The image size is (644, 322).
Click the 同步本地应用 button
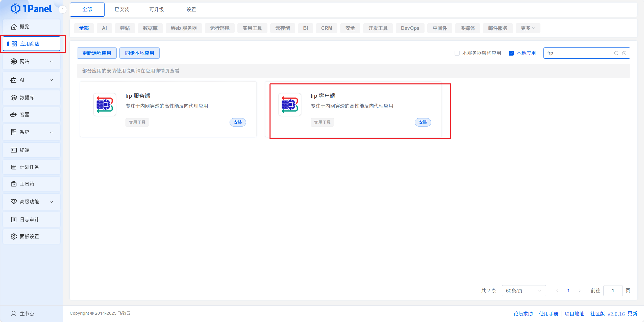coord(139,53)
